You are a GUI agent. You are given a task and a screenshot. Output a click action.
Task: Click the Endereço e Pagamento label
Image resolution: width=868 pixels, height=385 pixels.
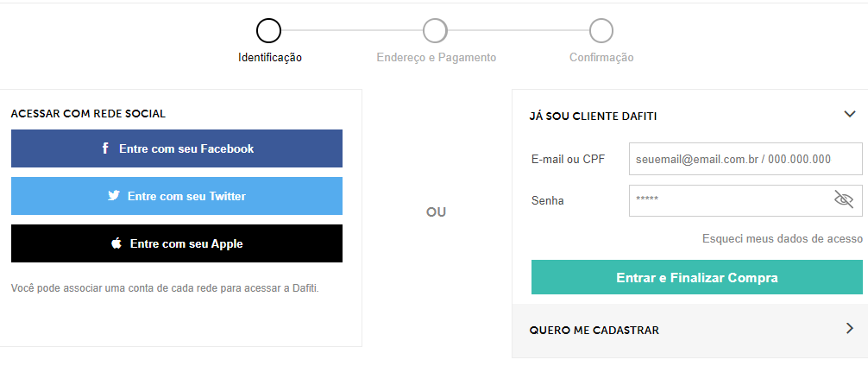point(437,58)
